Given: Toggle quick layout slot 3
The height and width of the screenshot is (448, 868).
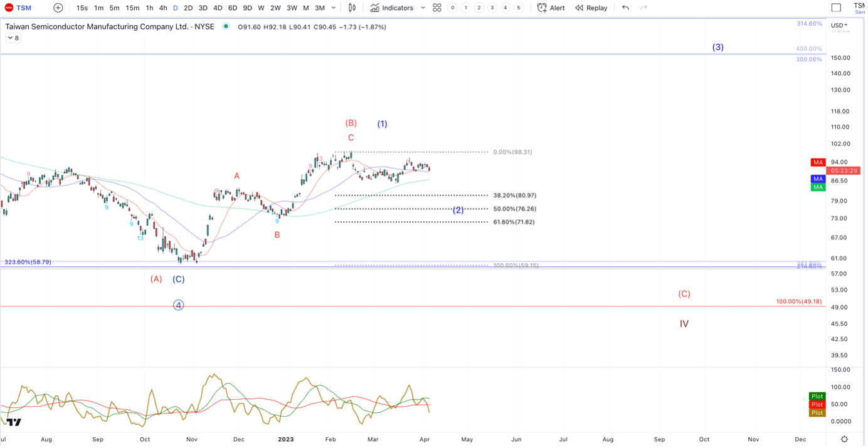Looking at the screenshot, I should click(x=492, y=8).
